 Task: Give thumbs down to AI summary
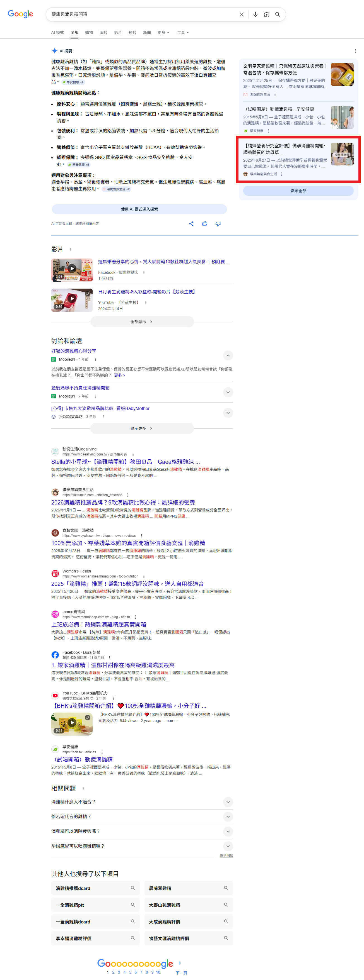218,224
